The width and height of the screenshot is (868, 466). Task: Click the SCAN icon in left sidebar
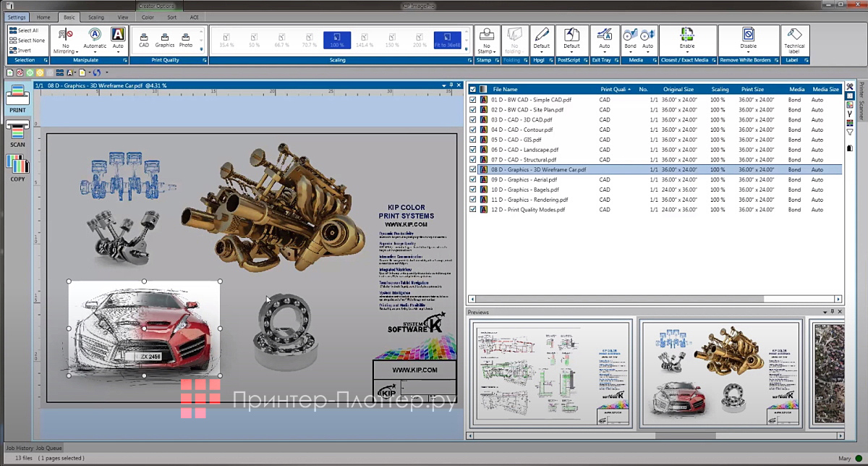tap(17, 132)
